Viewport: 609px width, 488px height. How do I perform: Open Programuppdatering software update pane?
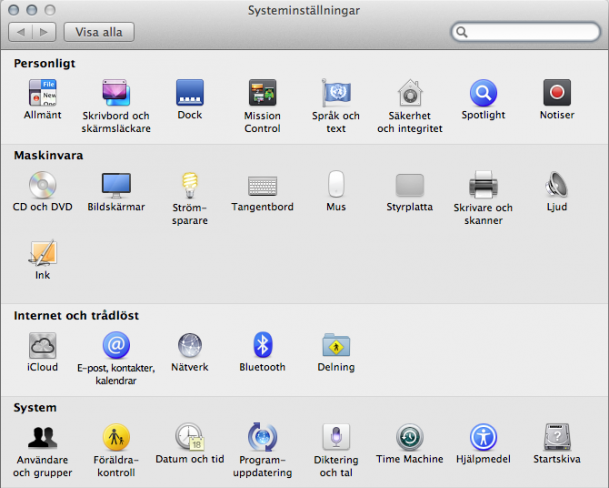click(263, 437)
